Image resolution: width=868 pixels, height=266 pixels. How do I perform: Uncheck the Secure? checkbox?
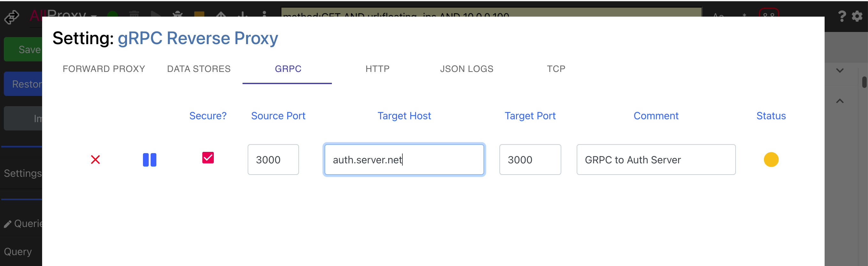coord(208,158)
